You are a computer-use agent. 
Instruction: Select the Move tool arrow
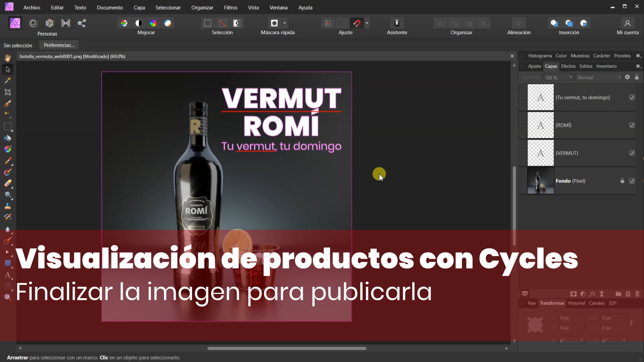[8, 69]
